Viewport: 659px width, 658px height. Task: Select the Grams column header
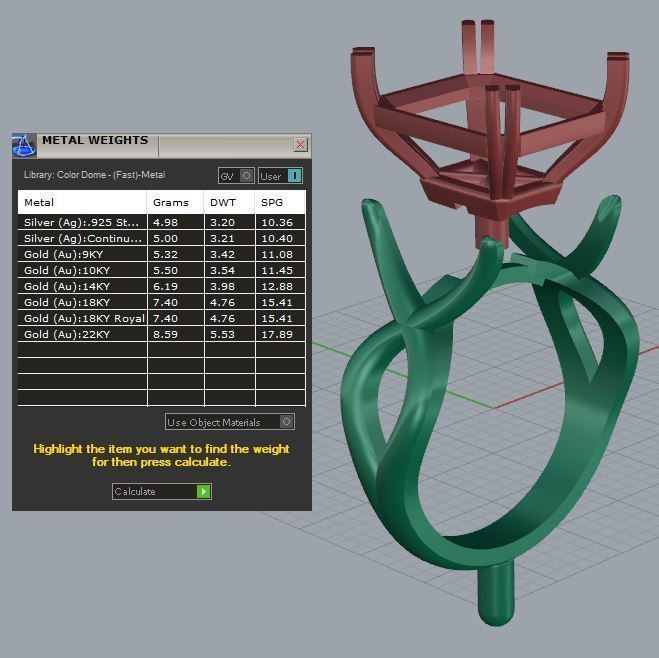pyautogui.click(x=176, y=202)
